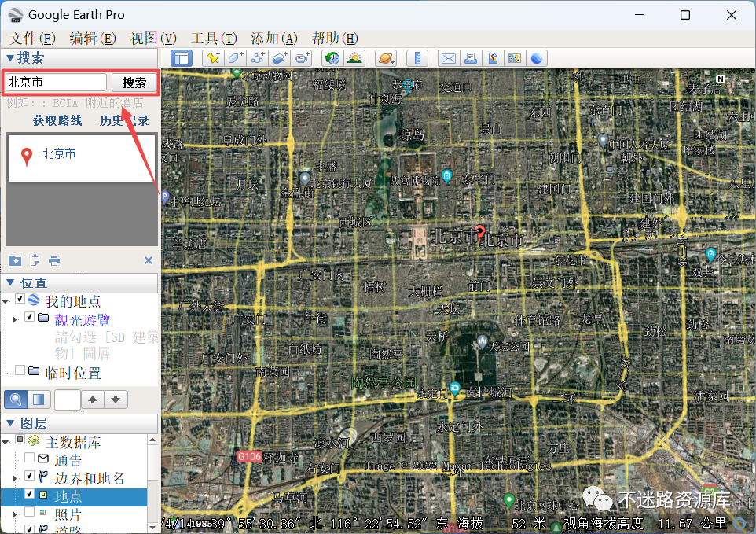Screen dimensions: 756x534
Task: Collapse the 我的地点 tree node
Action: (6, 301)
